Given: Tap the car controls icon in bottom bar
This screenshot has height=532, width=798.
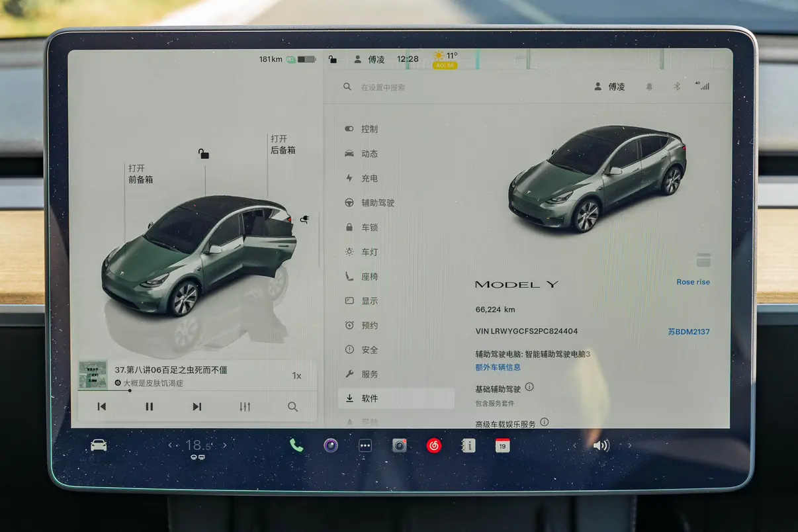Looking at the screenshot, I should (x=99, y=445).
